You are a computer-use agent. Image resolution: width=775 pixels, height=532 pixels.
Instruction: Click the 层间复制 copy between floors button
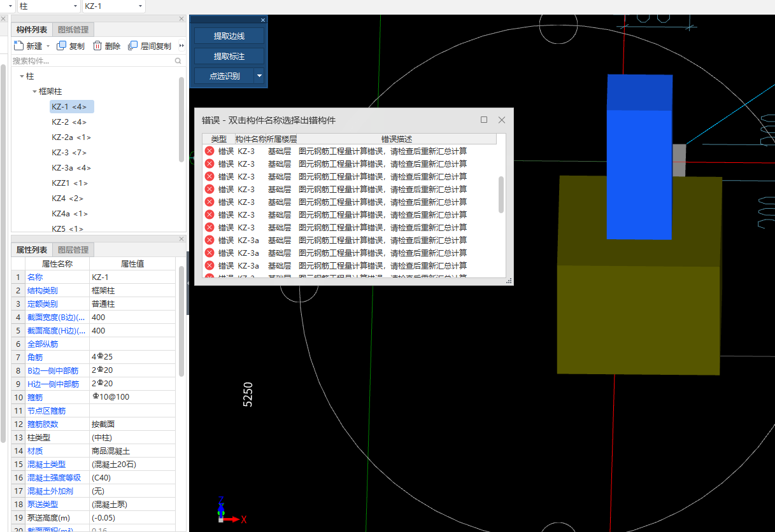point(150,46)
